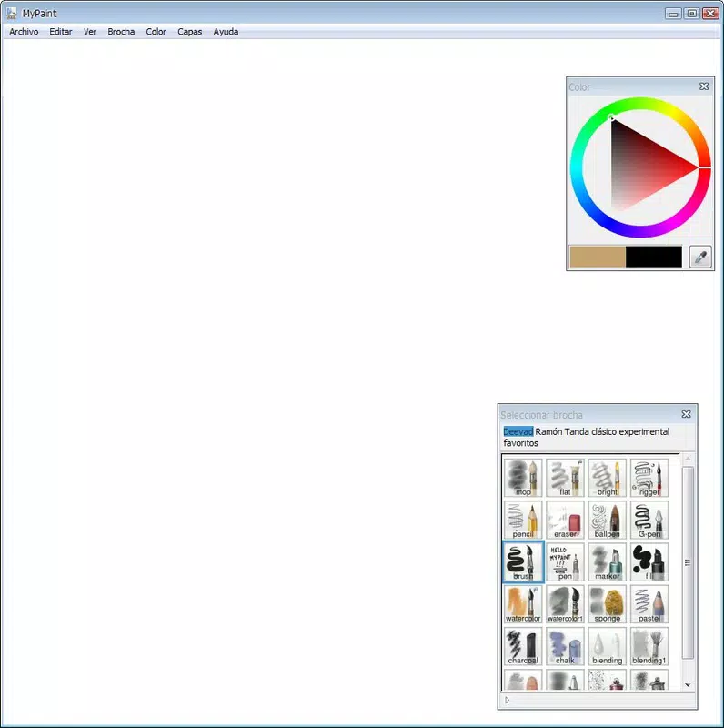This screenshot has width=724, height=728.
Task: Switch to Ramón brush group
Action: [x=548, y=431]
